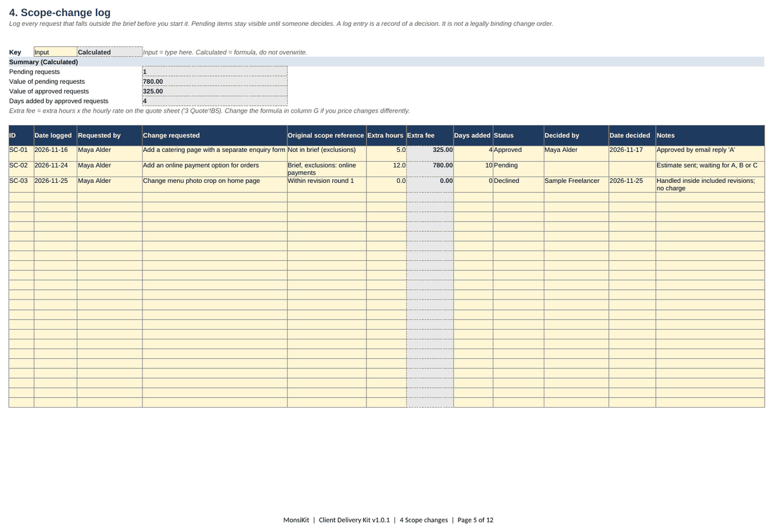Click the 'Days added' column header
773x532 pixels.
(x=473, y=135)
